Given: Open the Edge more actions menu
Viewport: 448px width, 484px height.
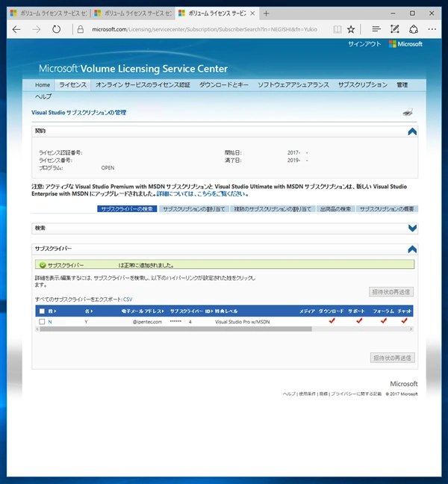Looking at the screenshot, I should (432, 29).
